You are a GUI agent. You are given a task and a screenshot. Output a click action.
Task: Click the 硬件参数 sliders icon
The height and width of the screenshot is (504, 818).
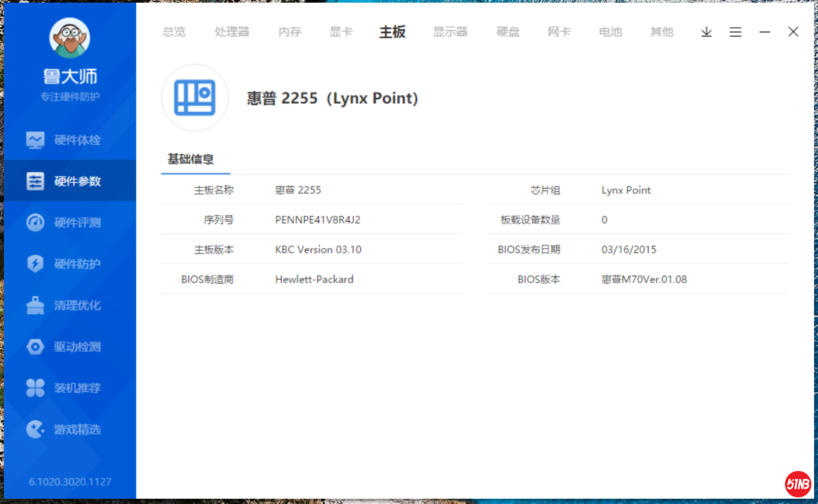[35, 181]
